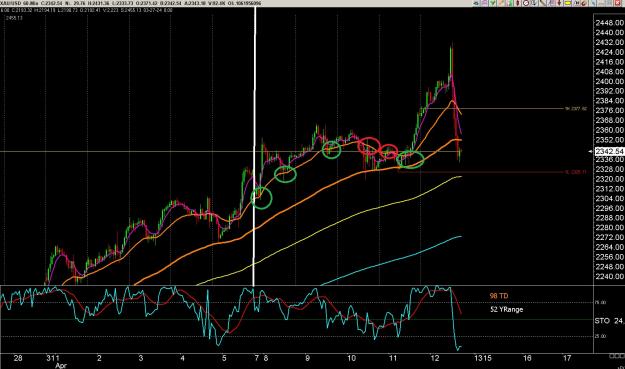Click the 2248.00 price axis label
The width and height of the screenshot is (625, 369).
(x=609, y=267)
